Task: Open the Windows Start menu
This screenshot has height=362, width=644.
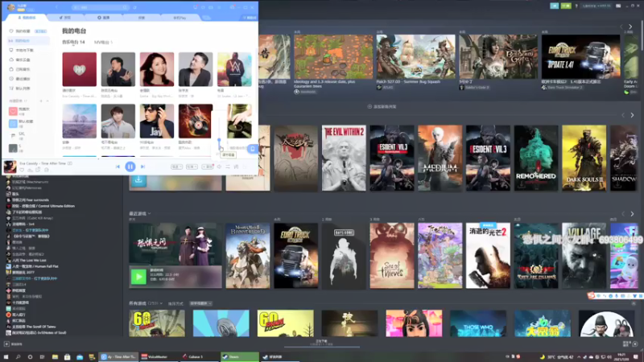Action: 6,357
